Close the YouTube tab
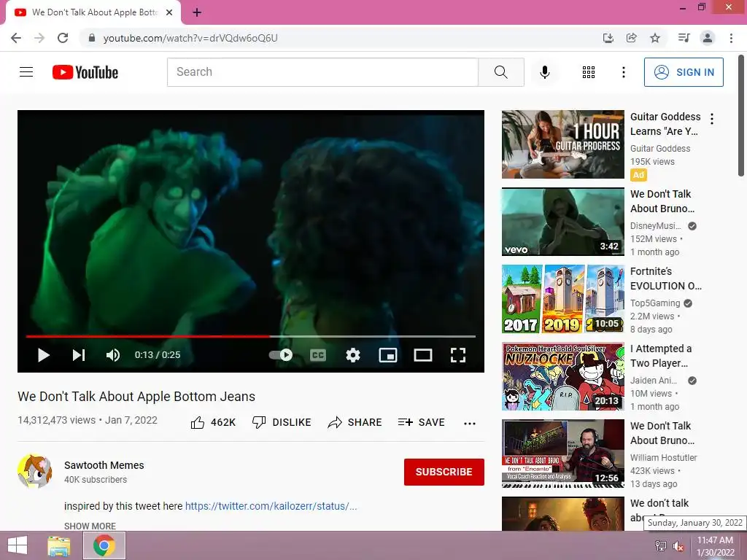 pyautogui.click(x=169, y=12)
